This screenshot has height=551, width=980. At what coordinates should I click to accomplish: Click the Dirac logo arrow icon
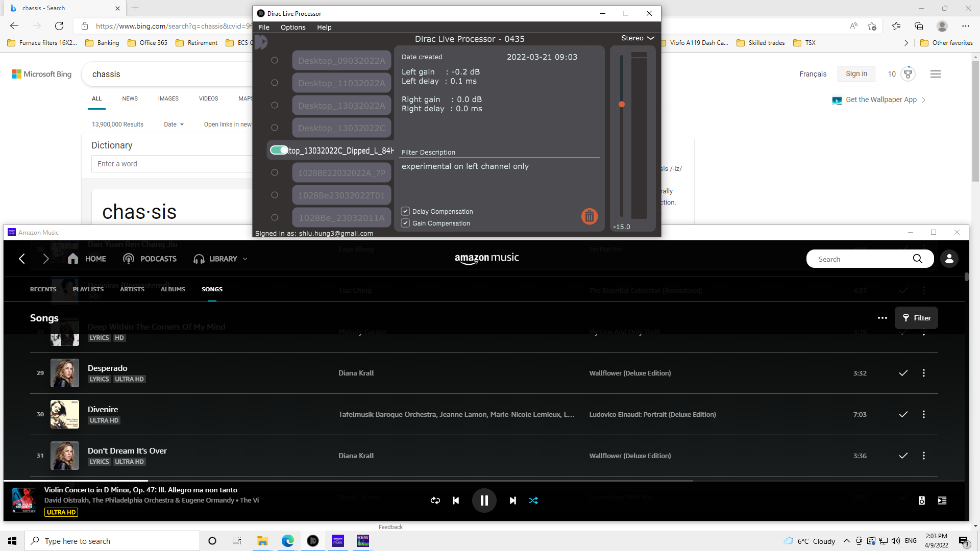[x=261, y=42]
